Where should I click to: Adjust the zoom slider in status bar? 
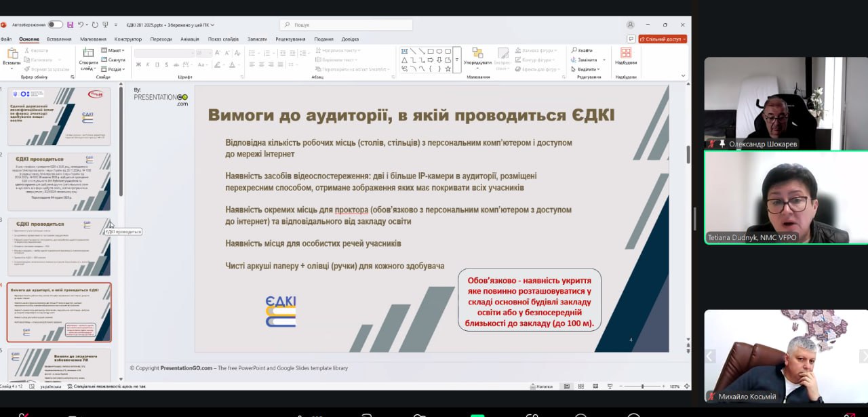point(642,386)
